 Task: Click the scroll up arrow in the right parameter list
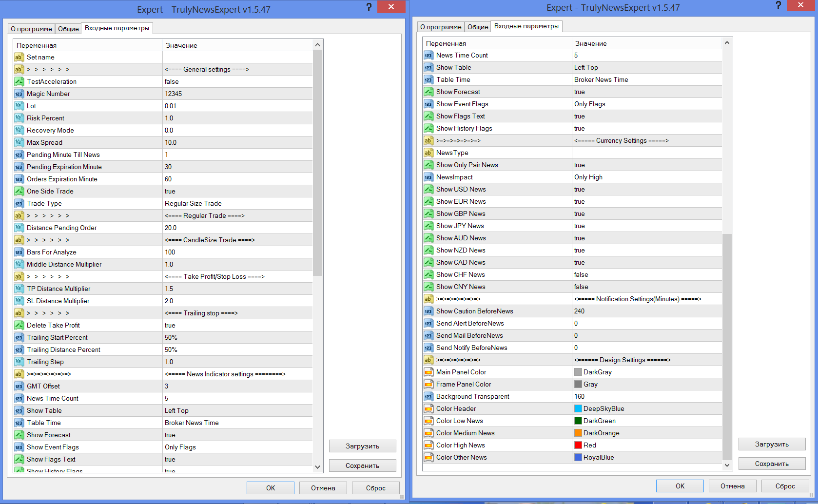coord(727,43)
